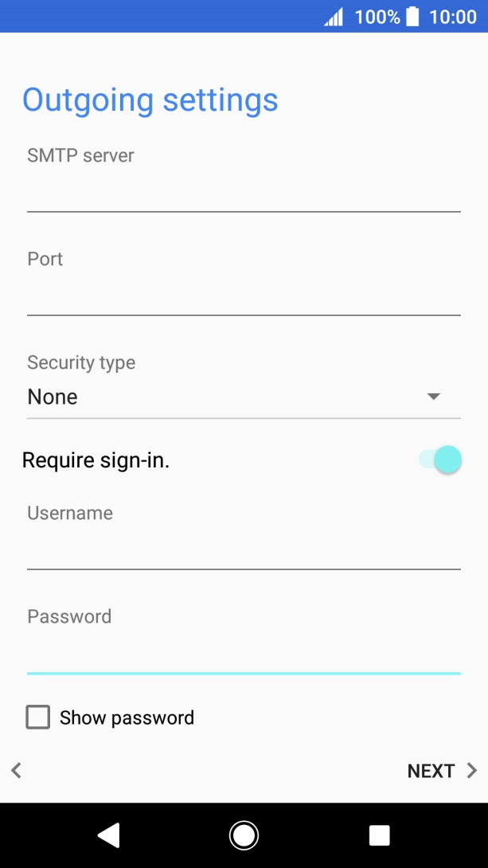Open the Security type dropdown arrow

434,396
